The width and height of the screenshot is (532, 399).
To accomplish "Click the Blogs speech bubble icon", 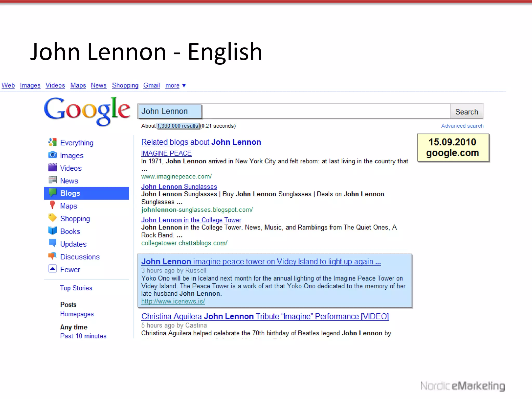I will coord(52,193).
